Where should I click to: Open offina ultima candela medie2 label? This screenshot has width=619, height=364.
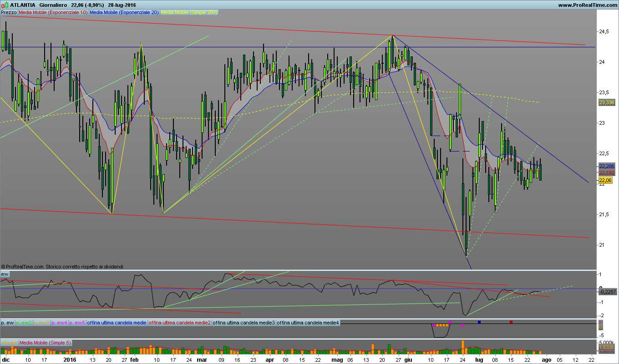click(x=180, y=323)
